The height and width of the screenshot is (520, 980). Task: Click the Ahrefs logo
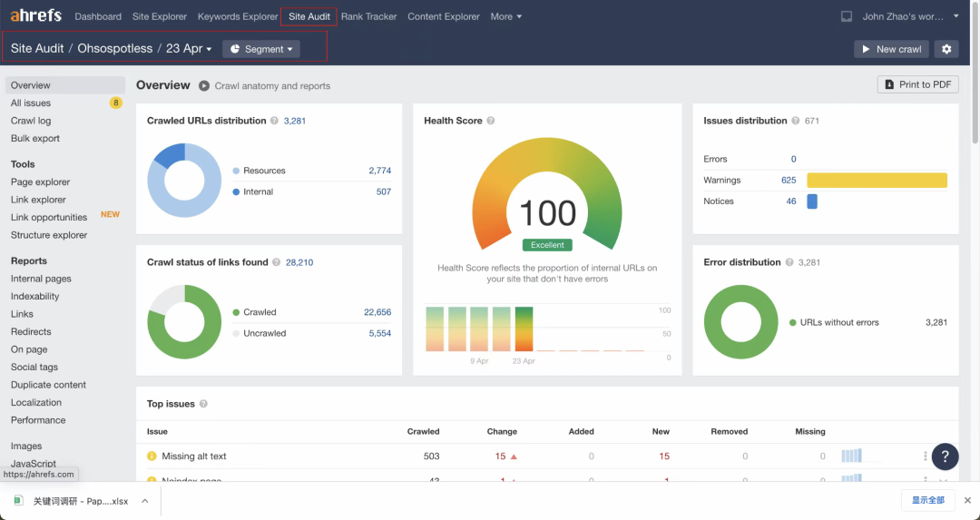[35, 15]
